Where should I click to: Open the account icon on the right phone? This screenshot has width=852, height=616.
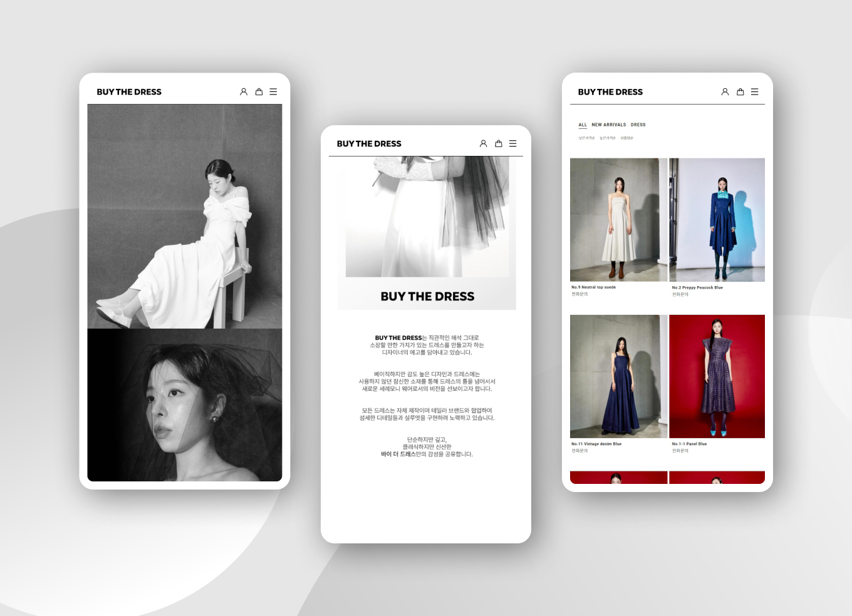(x=725, y=91)
